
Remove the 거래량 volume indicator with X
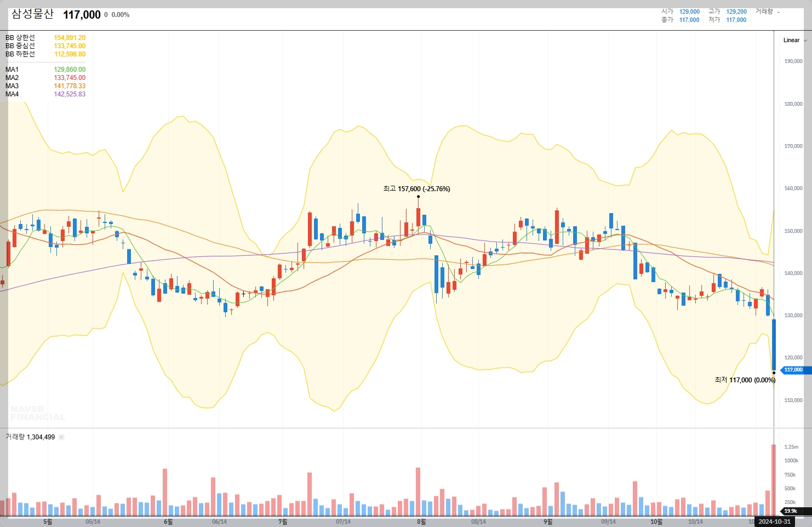coord(61,437)
